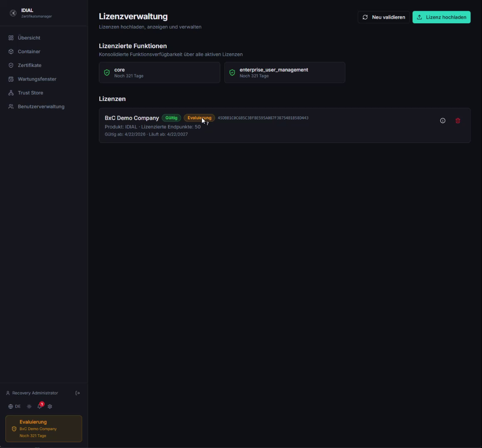Image resolution: width=482 pixels, height=448 pixels.
Task: Click the Benutzerverwaltung users icon
Action: (x=11, y=106)
